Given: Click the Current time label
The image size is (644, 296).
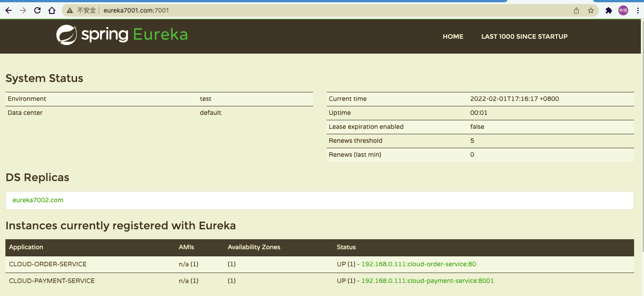Looking at the screenshot, I should click(x=348, y=99).
